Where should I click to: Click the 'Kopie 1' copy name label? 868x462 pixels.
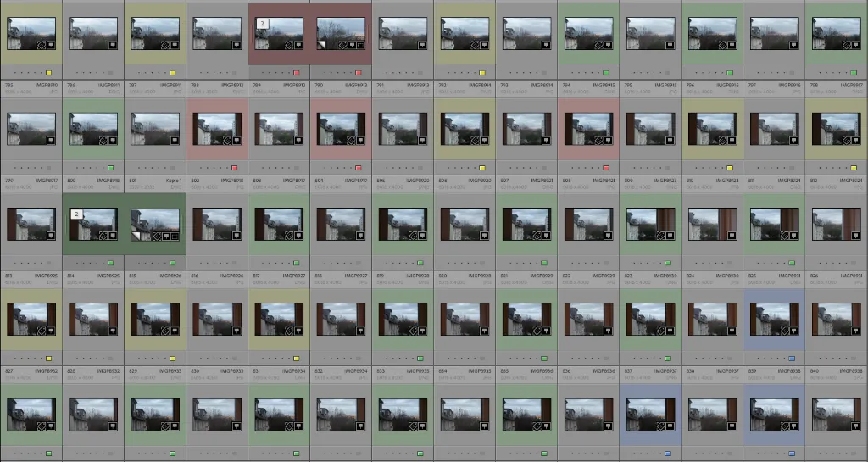[174, 181]
